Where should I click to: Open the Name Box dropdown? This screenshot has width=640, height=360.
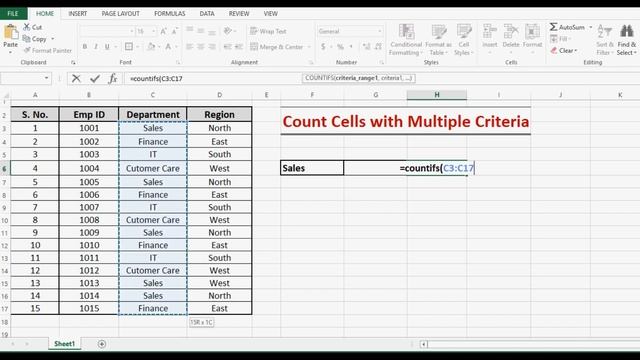pos(47,78)
